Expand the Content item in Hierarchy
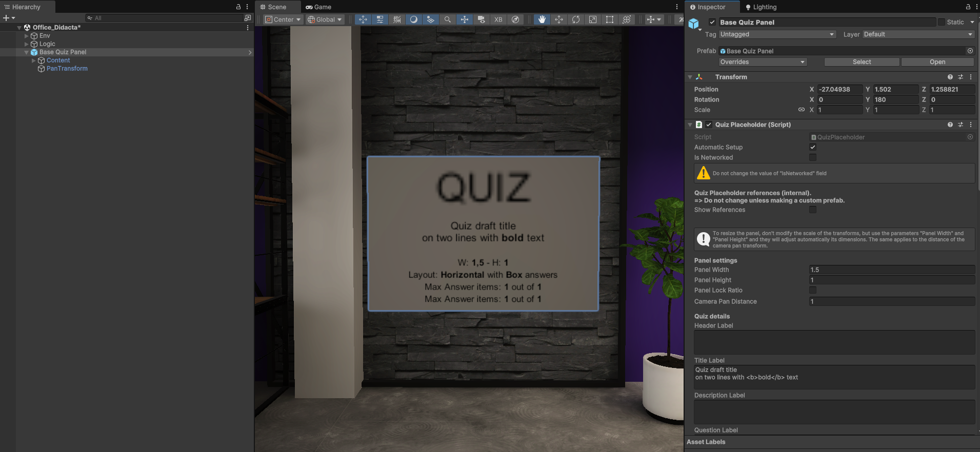This screenshot has width=980, height=452. [34, 60]
